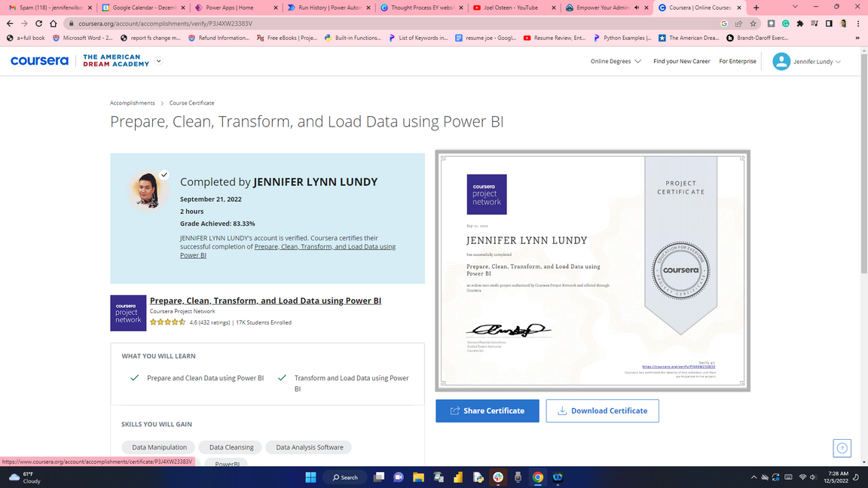The width and height of the screenshot is (868, 488).
Task: Switch to the Google Calendar tab
Action: point(143,8)
